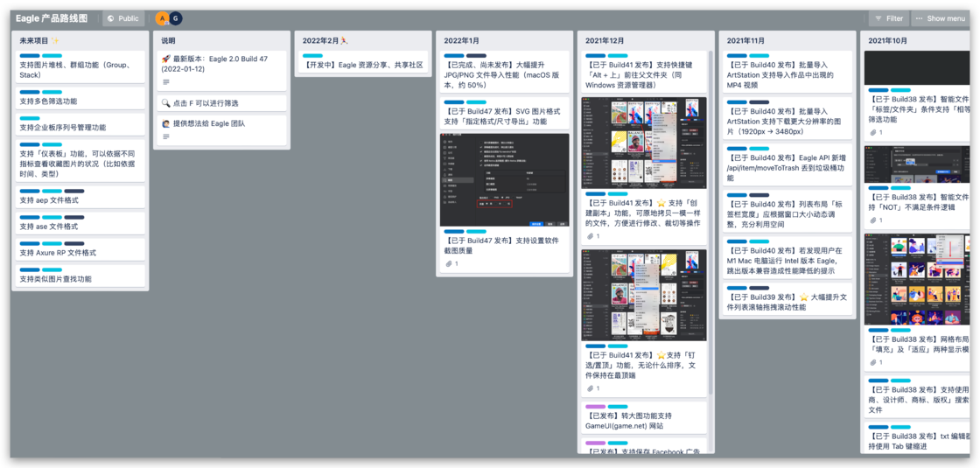Screen dimensions: 980x468
Task: Open card 'ArtStation 支持导入作品中出现的 MP4 视频'
Action: point(787,72)
